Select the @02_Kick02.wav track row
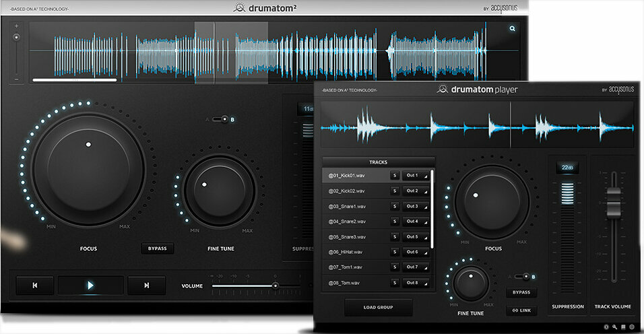Image resolution: width=644 pixels, height=334 pixels. click(376, 191)
